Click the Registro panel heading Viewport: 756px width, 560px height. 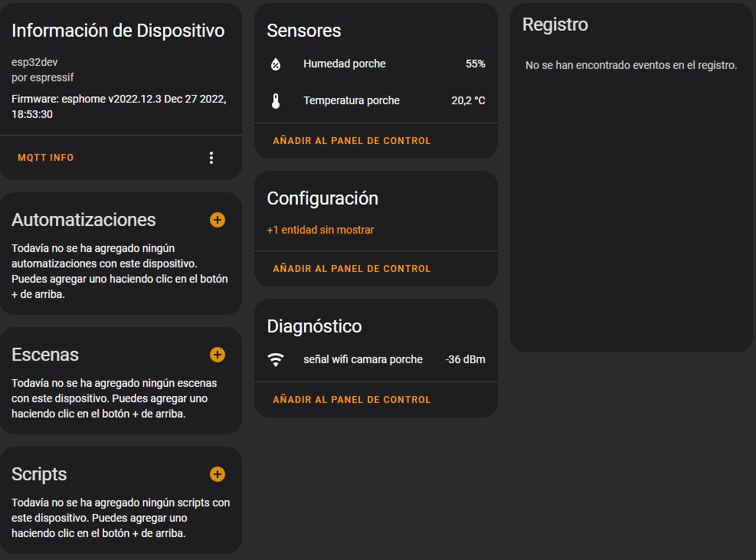point(555,25)
